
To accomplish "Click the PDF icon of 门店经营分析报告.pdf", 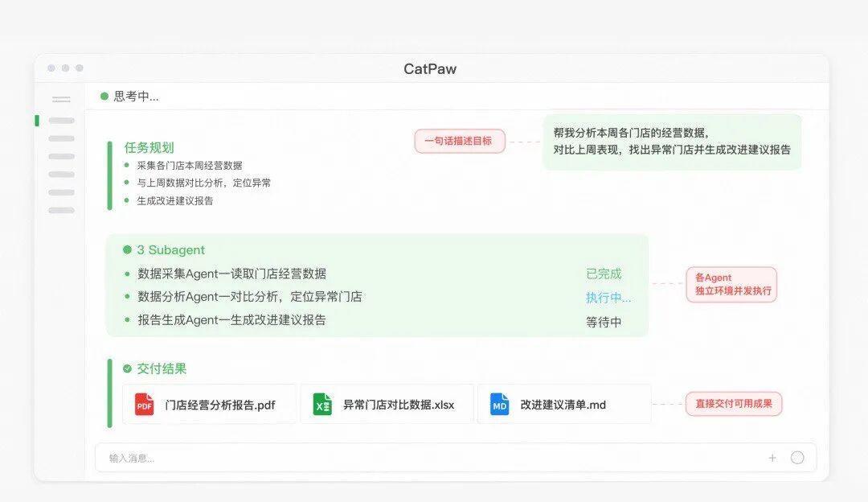I will click(145, 405).
